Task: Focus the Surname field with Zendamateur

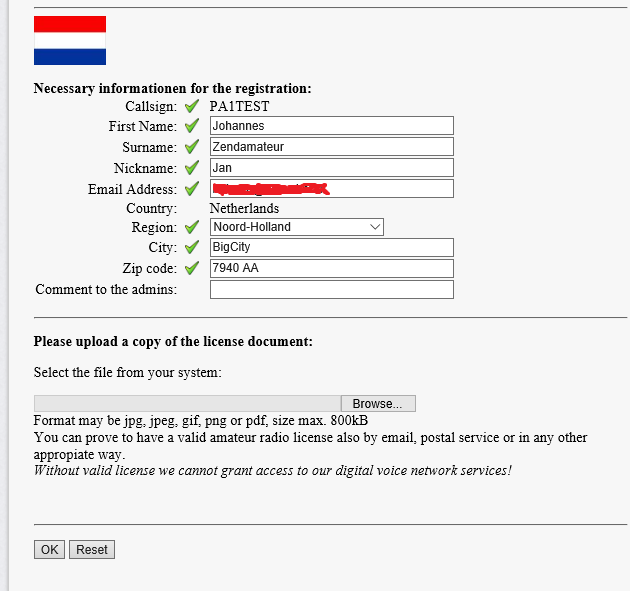Action: 332,147
